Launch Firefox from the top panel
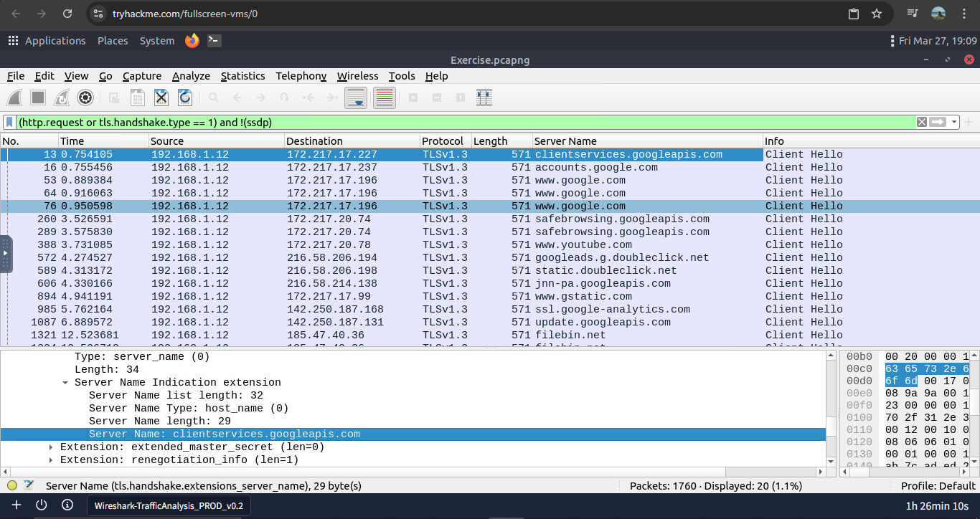 [x=192, y=41]
